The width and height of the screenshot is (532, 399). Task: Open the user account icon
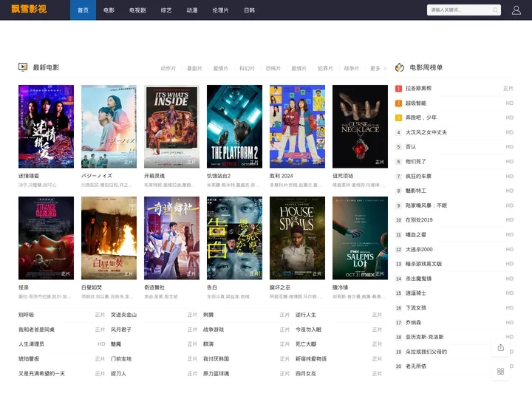point(516,10)
